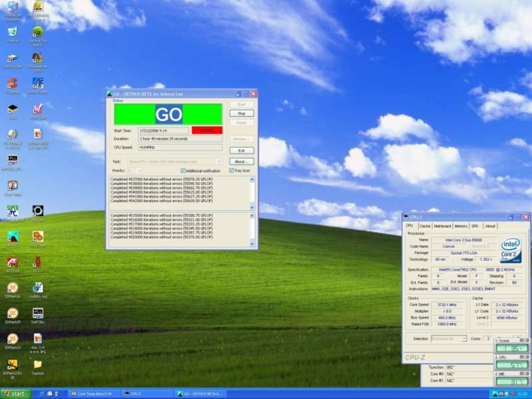
Task: Open the Recycle Bin (Cestino) desktop icon
Action: tap(13, 32)
